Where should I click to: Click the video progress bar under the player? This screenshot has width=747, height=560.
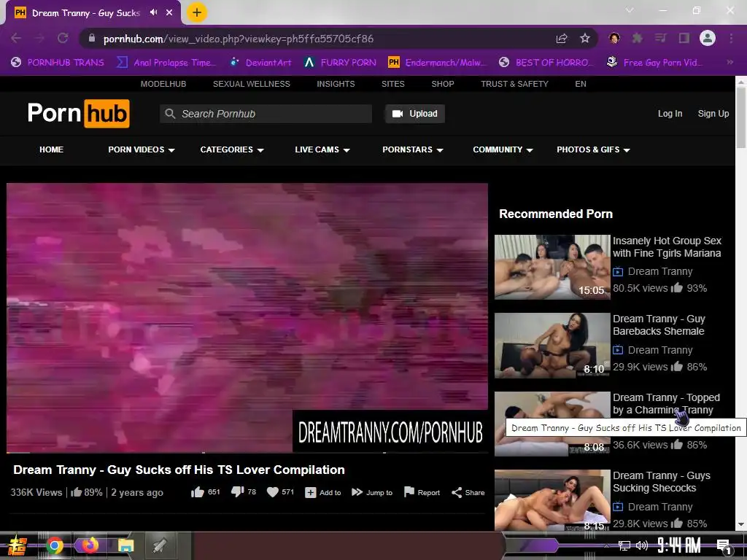[x=247, y=452]
